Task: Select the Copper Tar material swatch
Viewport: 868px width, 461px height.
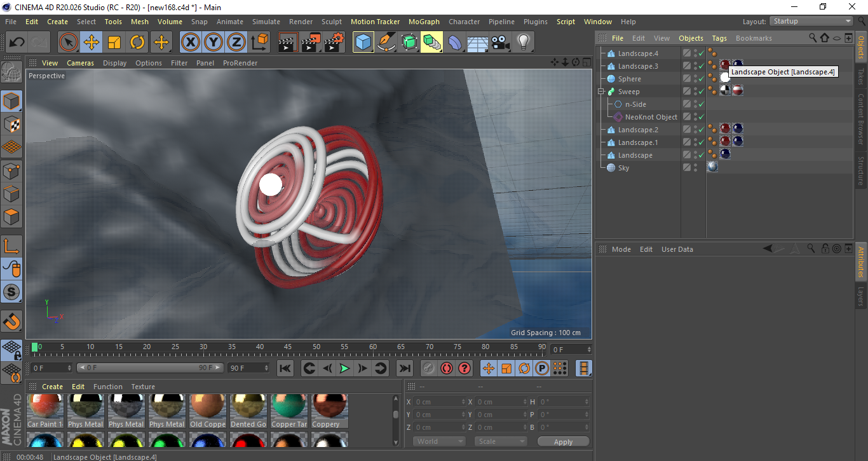Action: click(x=289, y=411)
